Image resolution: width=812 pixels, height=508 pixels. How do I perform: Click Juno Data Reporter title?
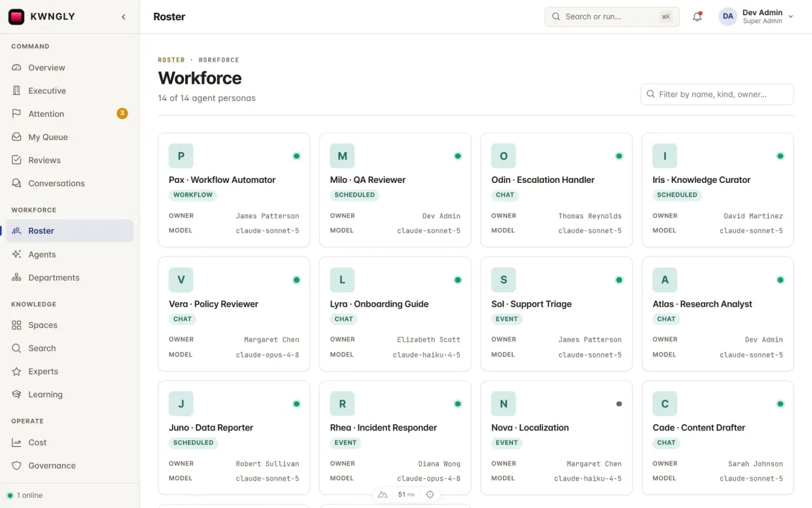(x=211, y=428)
